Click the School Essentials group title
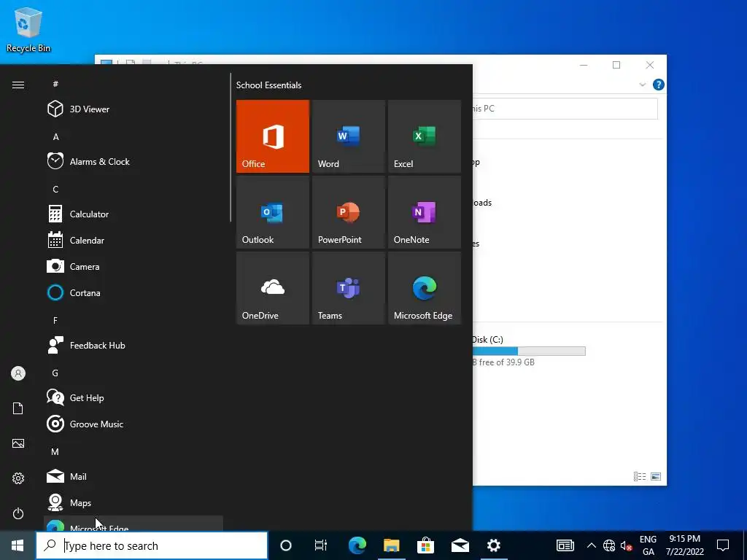This screenshot has width=747, height=560. (268, 85)
